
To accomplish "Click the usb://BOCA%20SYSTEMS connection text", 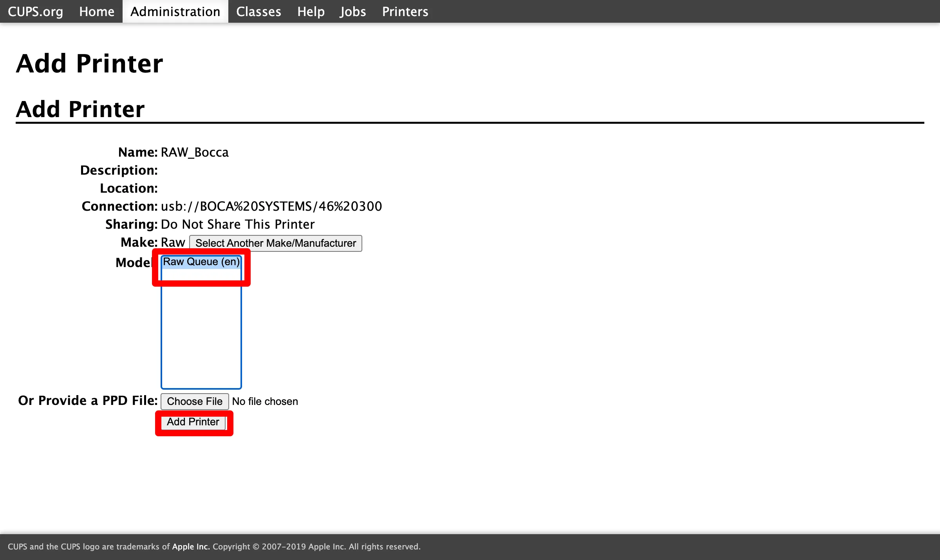I will [x=271, y=206].
